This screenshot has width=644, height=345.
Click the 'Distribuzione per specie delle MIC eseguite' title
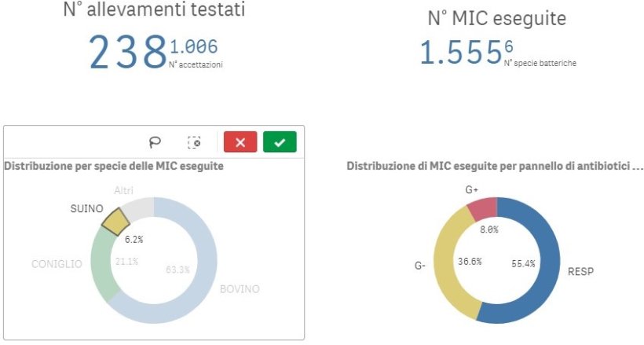click(114, 166)
